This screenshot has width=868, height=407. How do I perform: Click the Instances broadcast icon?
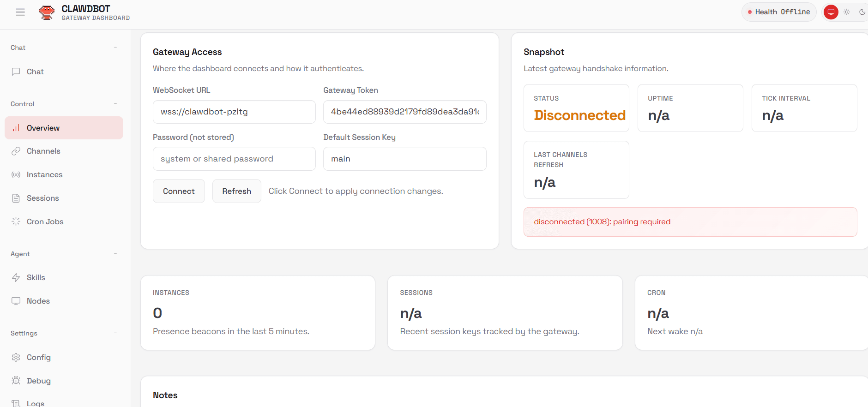click(16, 174)
